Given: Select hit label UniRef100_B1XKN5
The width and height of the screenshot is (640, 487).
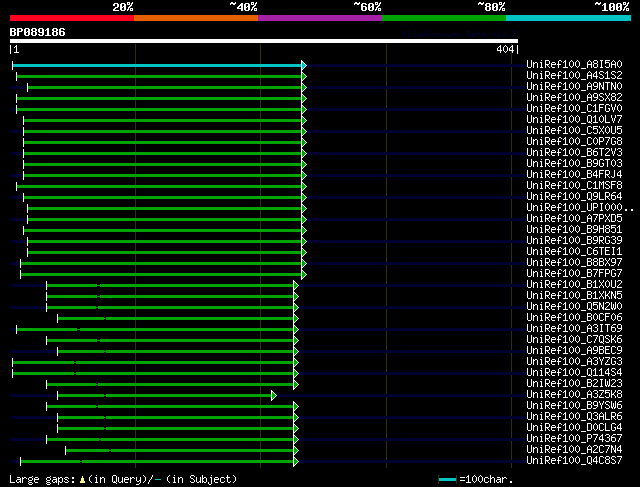Looking at the screenshot, I should point(574,296).
